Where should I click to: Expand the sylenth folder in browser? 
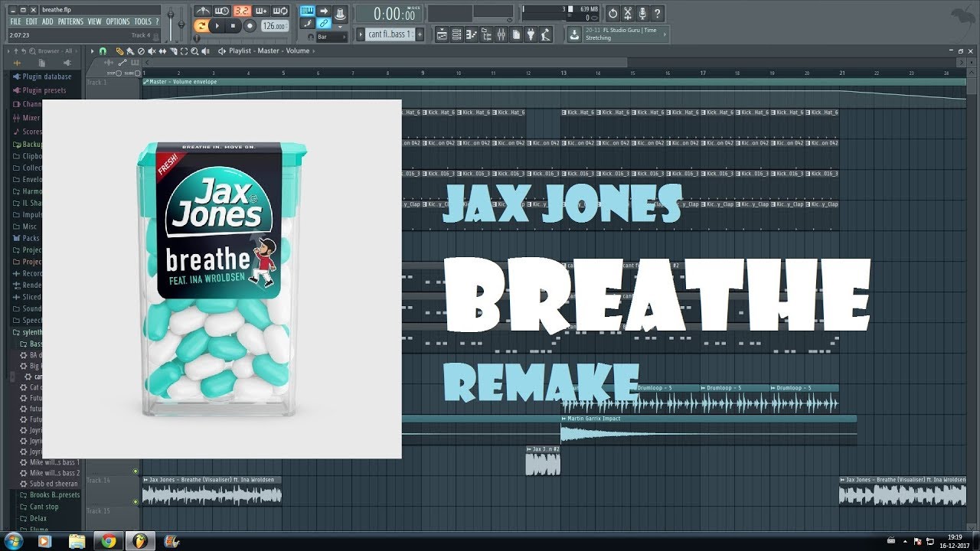point(27,333)
